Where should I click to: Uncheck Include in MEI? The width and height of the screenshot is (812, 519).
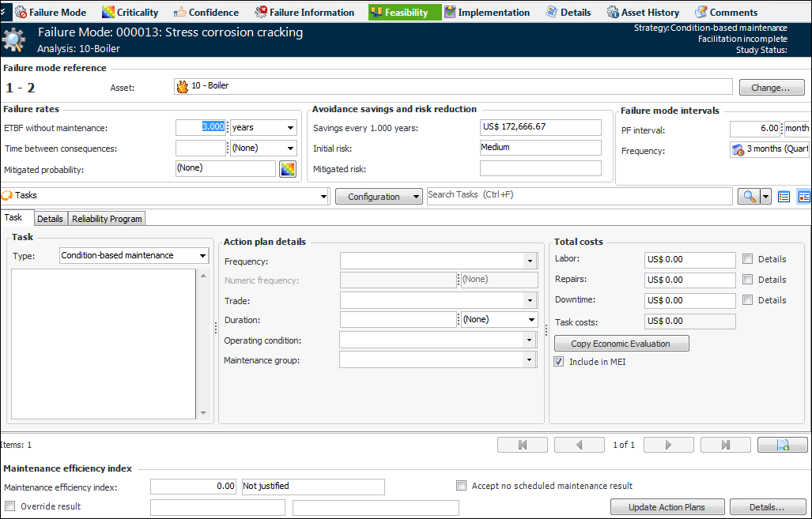pos(559,362)
